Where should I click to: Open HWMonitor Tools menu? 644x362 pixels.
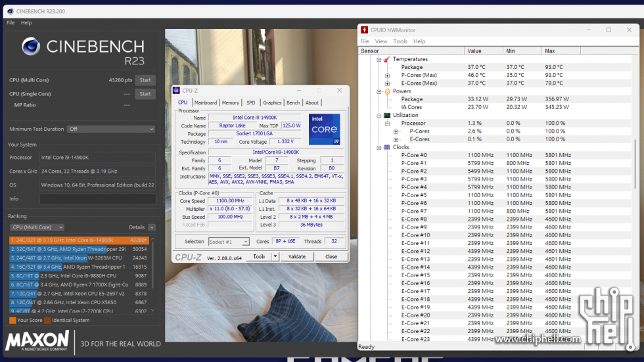coord(400,41)
